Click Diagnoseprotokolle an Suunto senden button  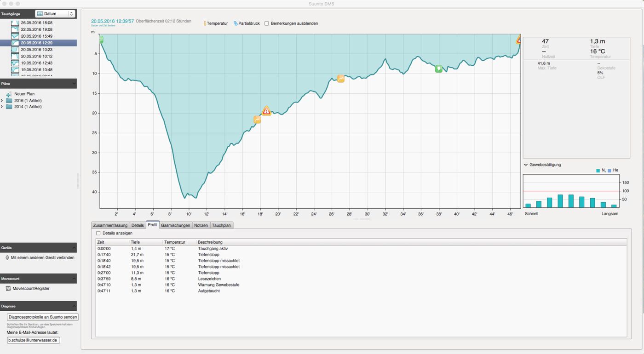[x=43, y=317]
